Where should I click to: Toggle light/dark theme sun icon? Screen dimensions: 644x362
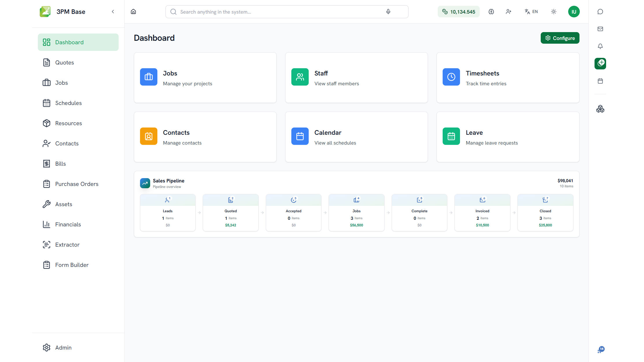(x=554, y=12)
